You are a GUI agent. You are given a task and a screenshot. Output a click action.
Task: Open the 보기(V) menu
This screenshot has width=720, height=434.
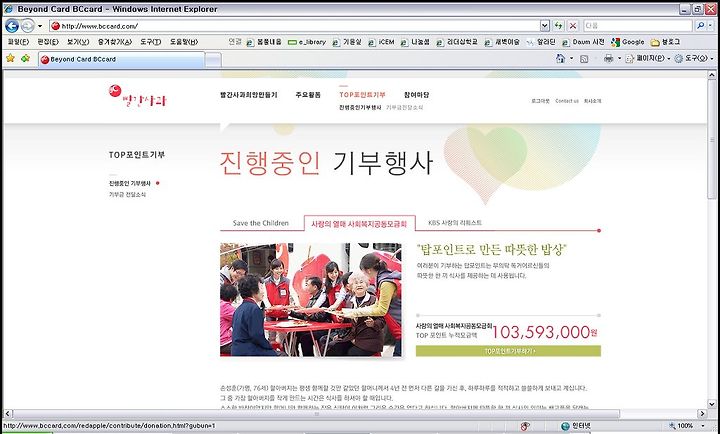(78, 42)
